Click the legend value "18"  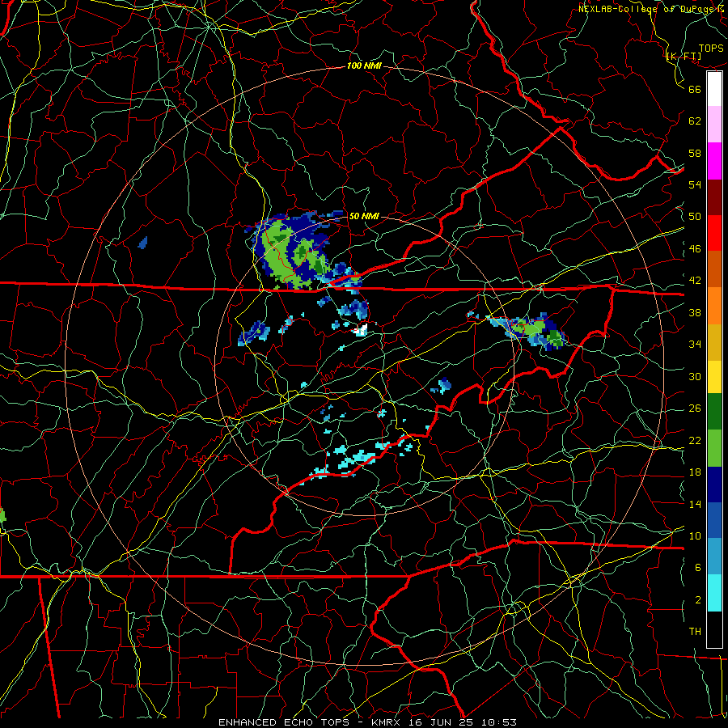tap(695, 472)
